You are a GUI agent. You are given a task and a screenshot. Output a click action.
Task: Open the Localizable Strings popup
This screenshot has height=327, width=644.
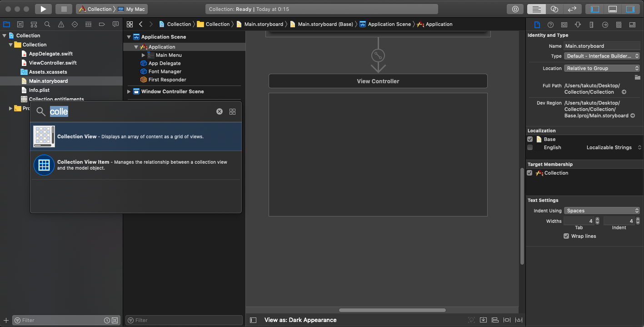tap(614, 147)
